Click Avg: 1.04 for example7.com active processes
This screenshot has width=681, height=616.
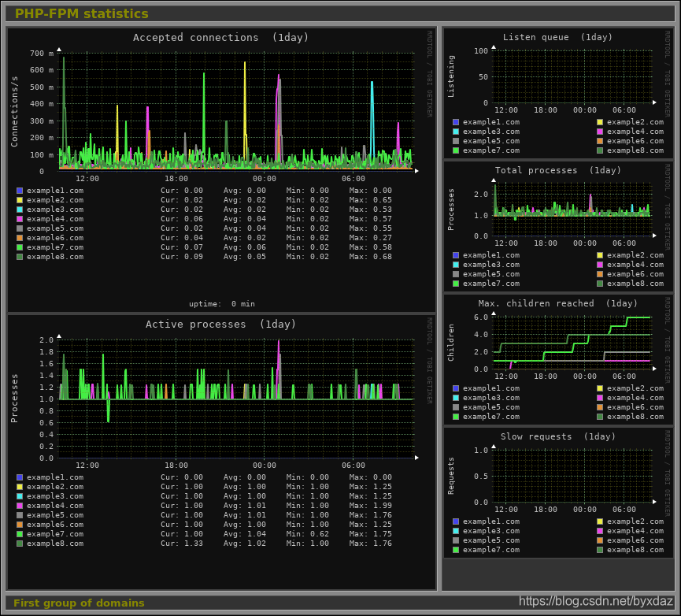point(245,534)
